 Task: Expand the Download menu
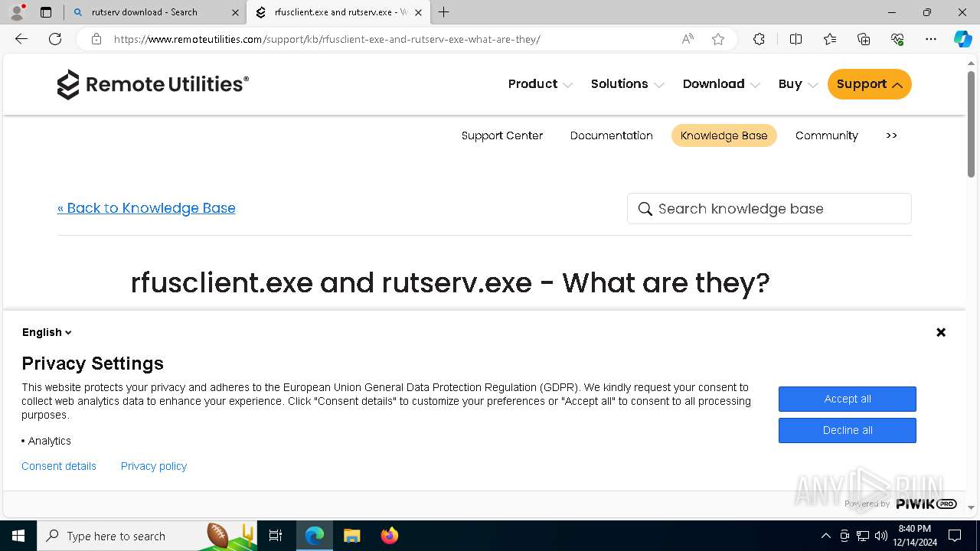click(x=721, y=84)
